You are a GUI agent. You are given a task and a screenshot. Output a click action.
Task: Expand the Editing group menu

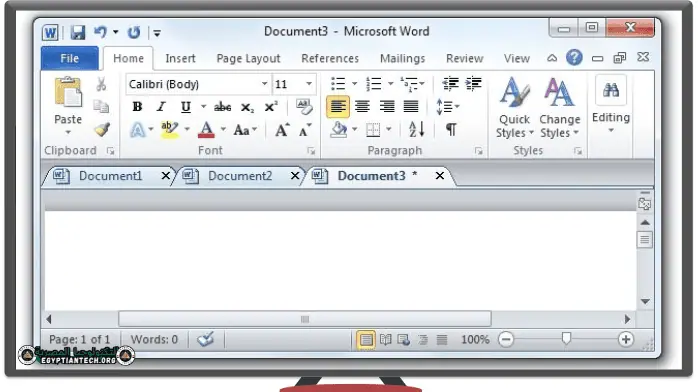pyautogui.click(x=611, y=105)
